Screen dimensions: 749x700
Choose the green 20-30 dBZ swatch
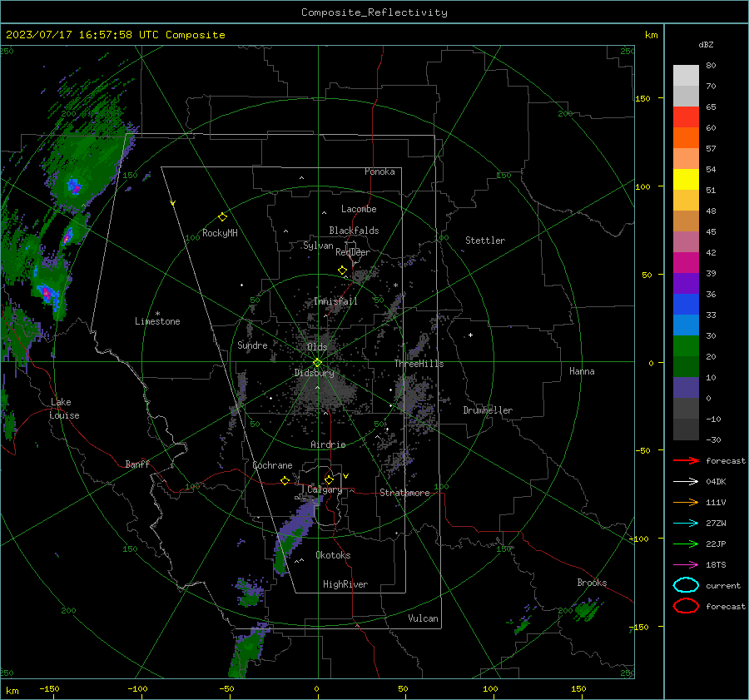pyautogui.click(x=686, y=346)
